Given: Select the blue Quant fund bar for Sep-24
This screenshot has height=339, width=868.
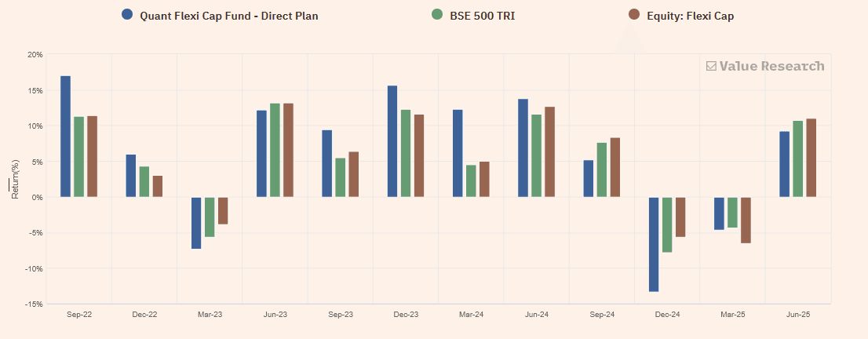Looking at the screenshot, I should point(588,178).
